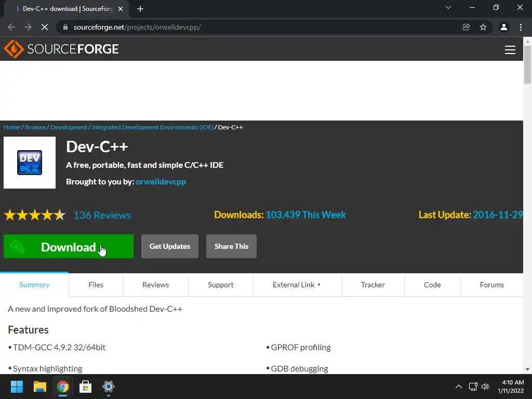Open the SourceForge hamburger menu
Image resolution: width=532 pixels, height=399 pixels.
pyautogui.click(x=510, y=49)
